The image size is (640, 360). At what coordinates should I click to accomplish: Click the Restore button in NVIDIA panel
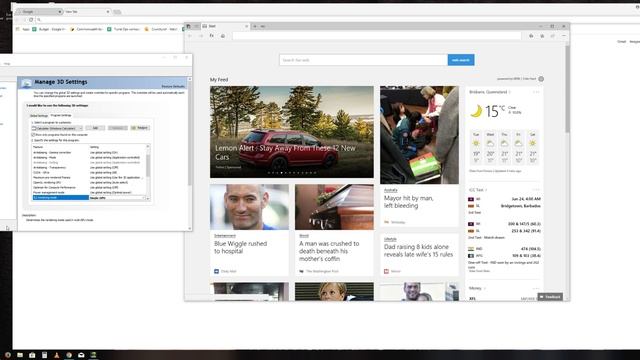click(x=140, y=128)
